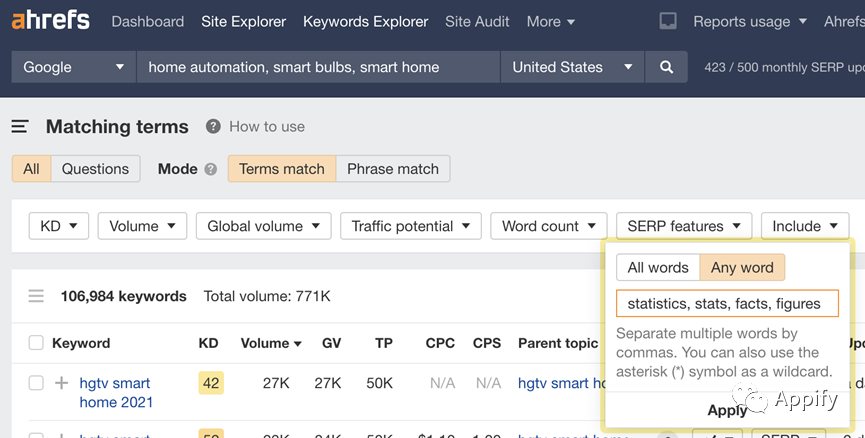Image resolution: width=865 pixels, height=438 pixels.
Task: Go to Dashboard
Action: pos(148,22)
